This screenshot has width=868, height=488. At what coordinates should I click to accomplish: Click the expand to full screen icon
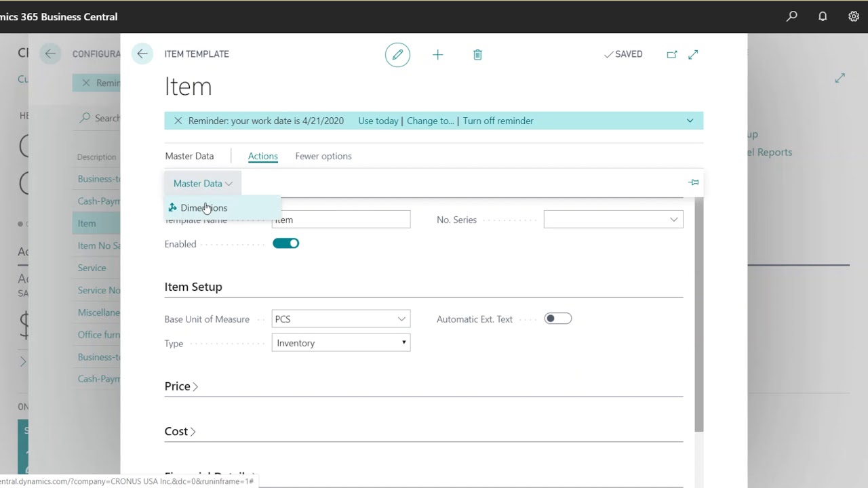click(693, 54)
